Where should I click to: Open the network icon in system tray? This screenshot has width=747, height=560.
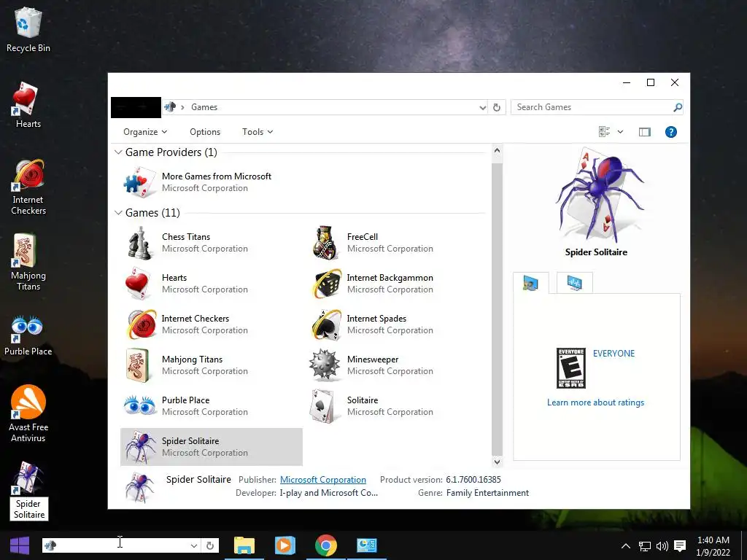pos(645,545)
